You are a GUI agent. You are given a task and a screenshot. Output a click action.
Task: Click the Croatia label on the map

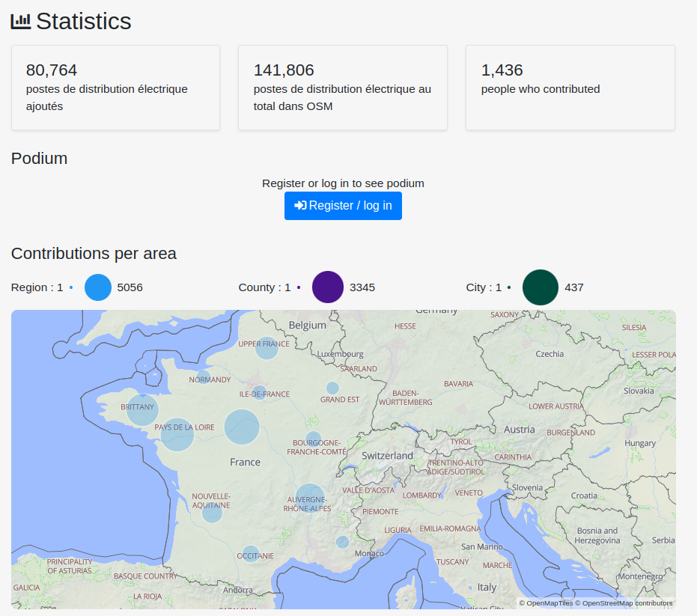click(584, 495)
